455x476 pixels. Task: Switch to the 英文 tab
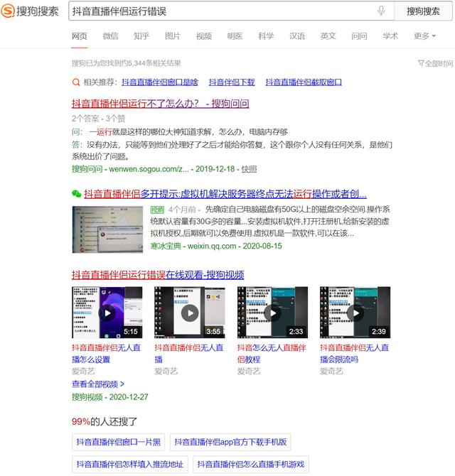(x=328, y=36)
